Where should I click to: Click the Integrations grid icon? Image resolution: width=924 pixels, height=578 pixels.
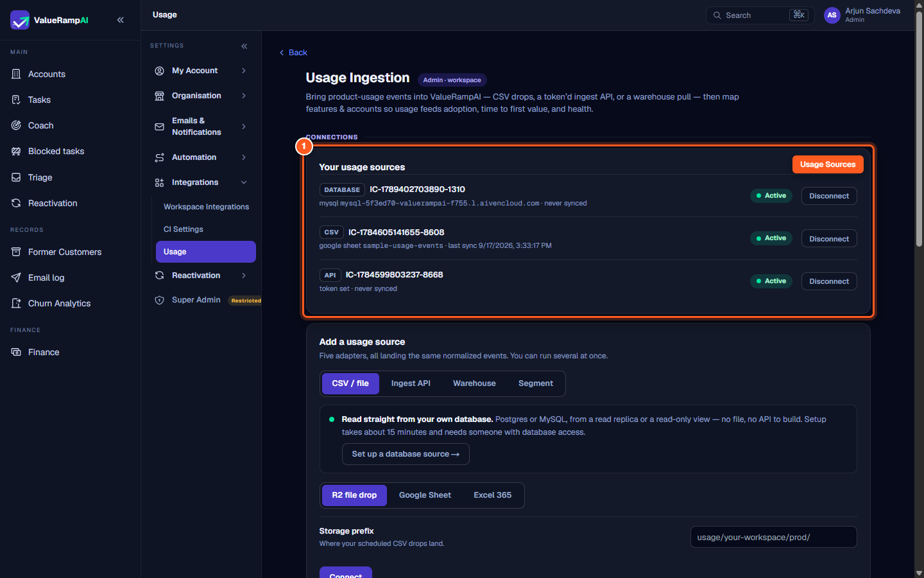click(159, 182)
